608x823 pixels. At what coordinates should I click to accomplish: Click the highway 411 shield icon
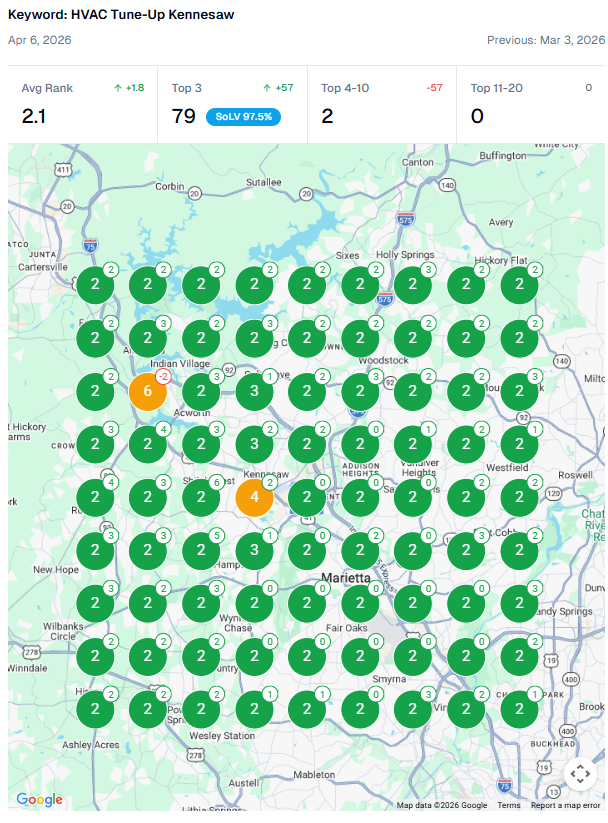click(63, 170)
